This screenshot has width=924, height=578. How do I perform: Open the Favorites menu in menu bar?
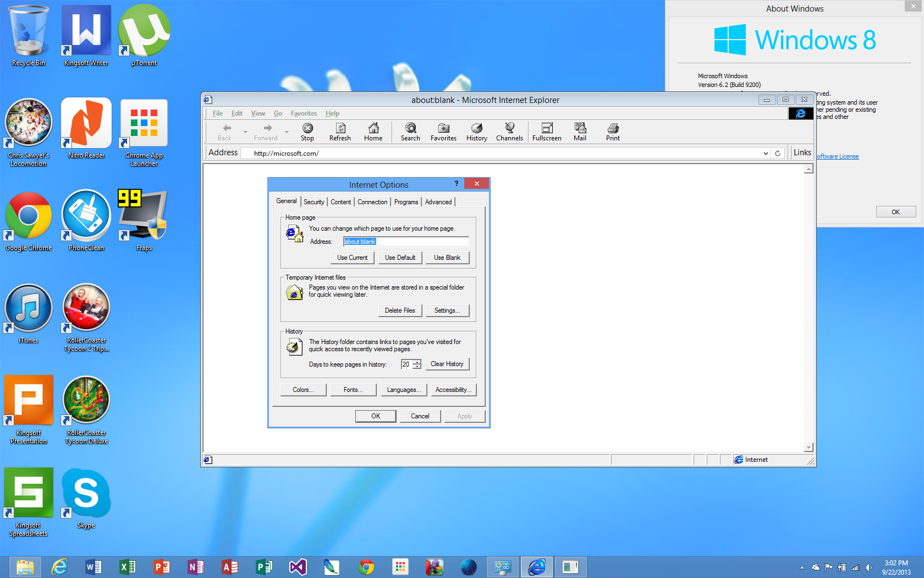[x=304, y=113]
